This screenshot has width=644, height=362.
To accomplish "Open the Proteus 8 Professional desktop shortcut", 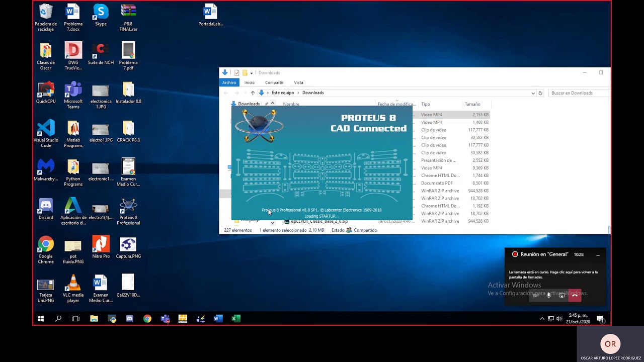I will 128,212.
